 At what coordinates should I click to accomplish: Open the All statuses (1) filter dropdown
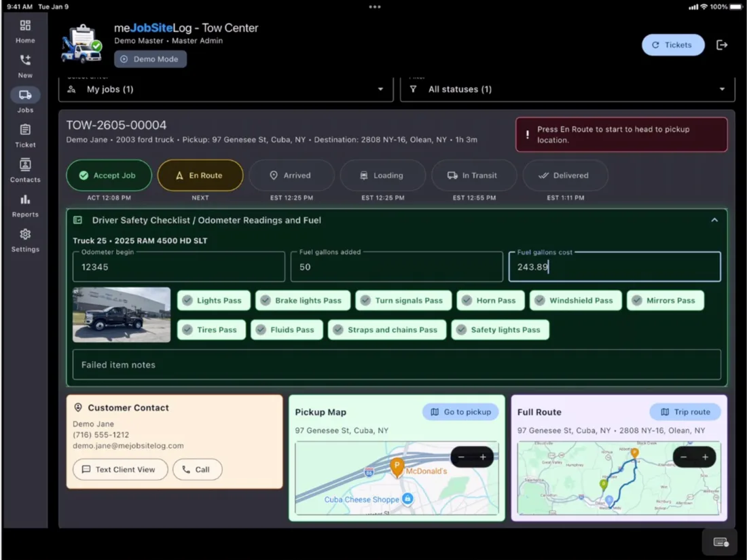(568, 89)
